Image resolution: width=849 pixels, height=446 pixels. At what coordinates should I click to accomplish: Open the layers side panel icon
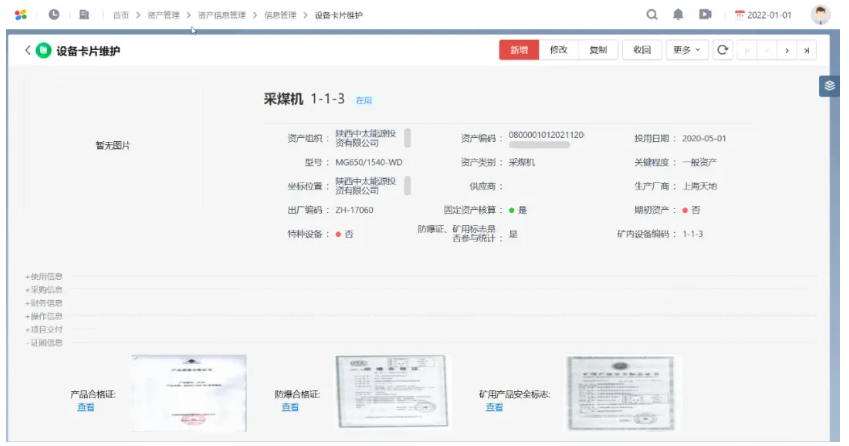[x=828, y=86]
